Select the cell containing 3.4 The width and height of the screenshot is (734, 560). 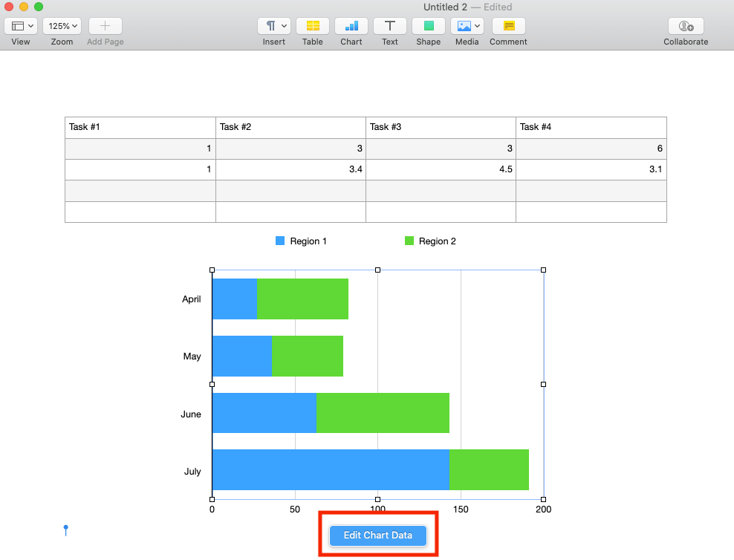pyautogui.click(x=290, y=169)
